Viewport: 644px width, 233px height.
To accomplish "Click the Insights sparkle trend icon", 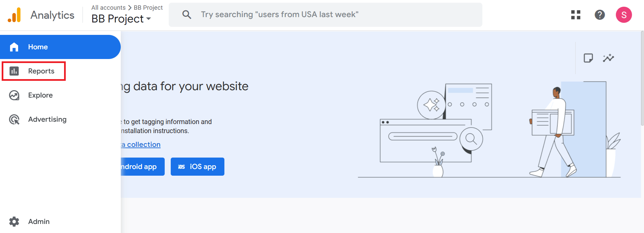I will pyautogui.click(x=608, y=58).
